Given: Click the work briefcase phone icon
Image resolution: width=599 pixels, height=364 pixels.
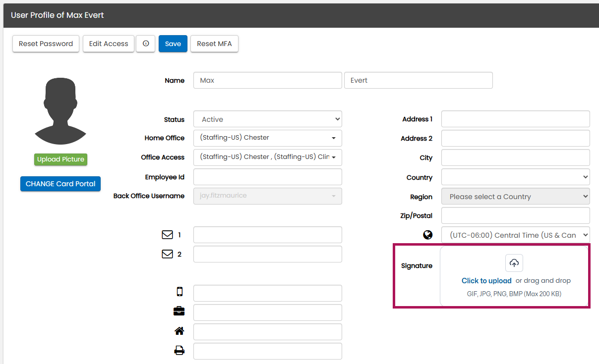Looking at the screenshot, I should (179, 311).
